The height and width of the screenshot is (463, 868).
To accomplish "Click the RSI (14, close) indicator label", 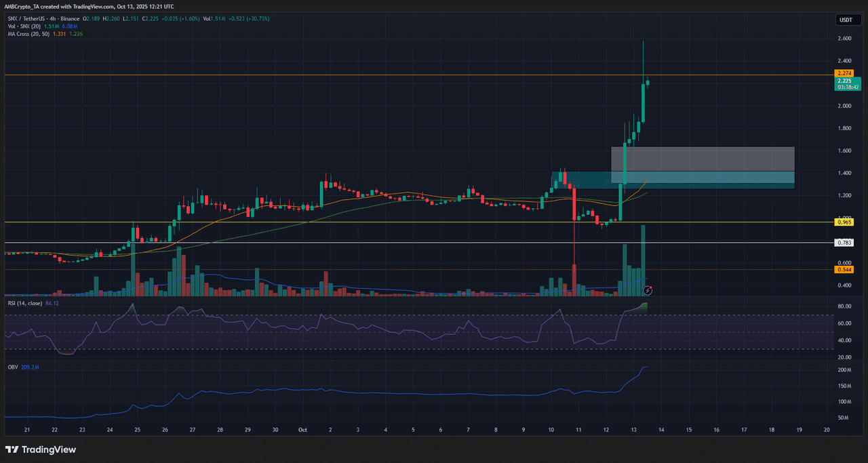I will (x=25, y=303).
